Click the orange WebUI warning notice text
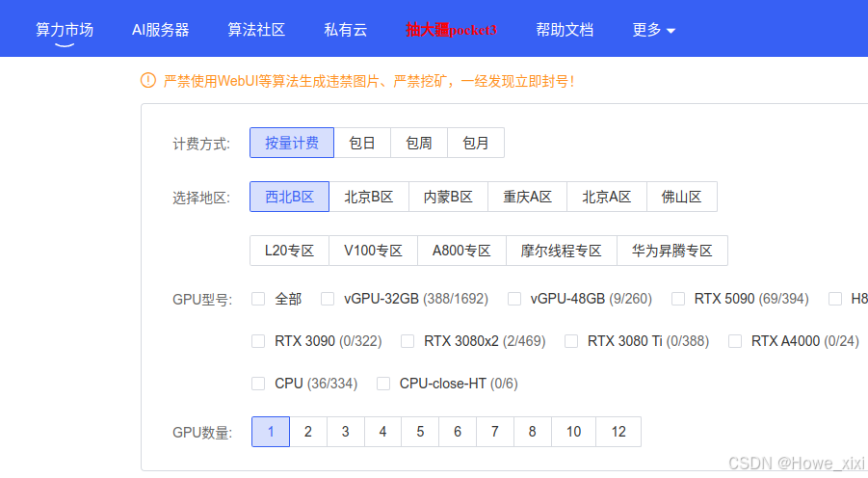Viewport: 868px width, 478px height. (369, 81)
